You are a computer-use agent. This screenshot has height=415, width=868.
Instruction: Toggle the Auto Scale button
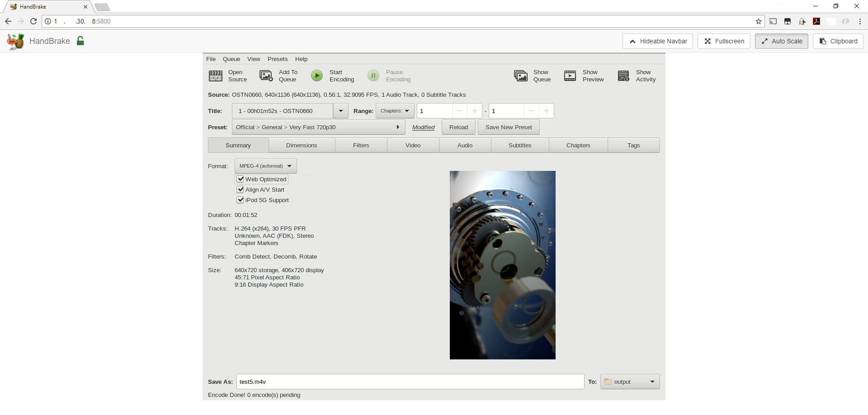pos(782,41)
